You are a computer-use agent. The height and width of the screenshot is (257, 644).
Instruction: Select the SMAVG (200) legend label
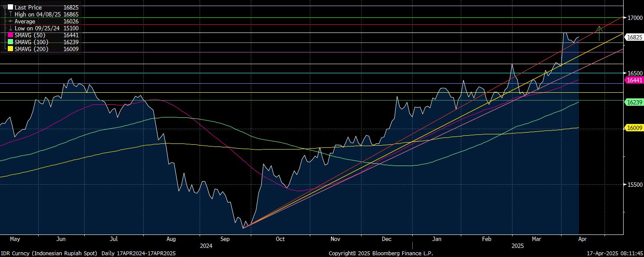pyautogui.click(x=31, y=49)
